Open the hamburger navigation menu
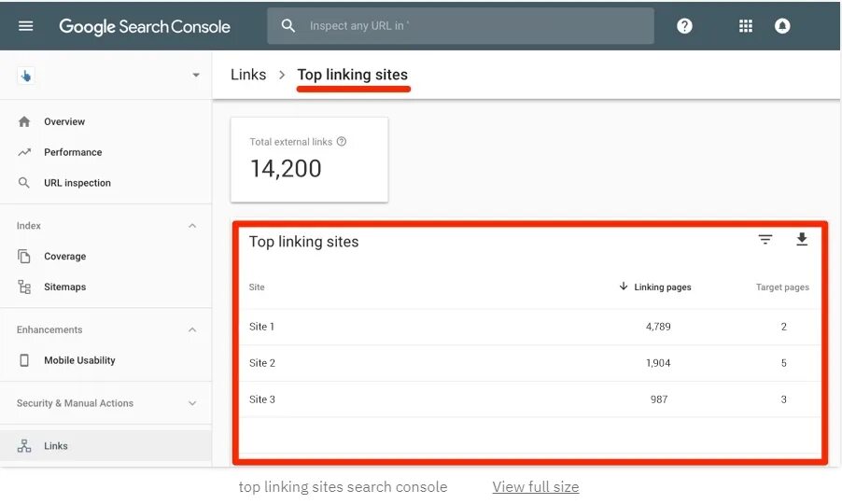Image resolution: width=842 pixels, height=504 pixels. coord(25,26)
